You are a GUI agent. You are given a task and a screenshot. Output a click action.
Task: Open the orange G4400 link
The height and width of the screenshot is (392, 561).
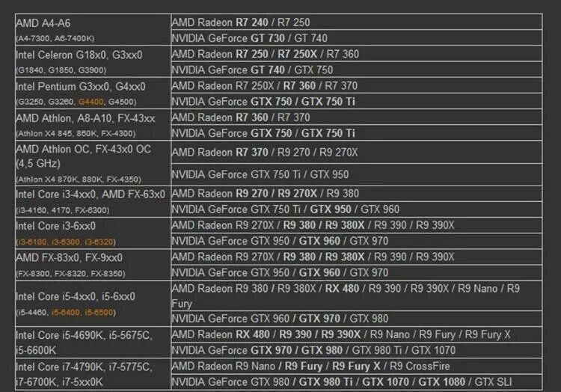click(91, 102)
